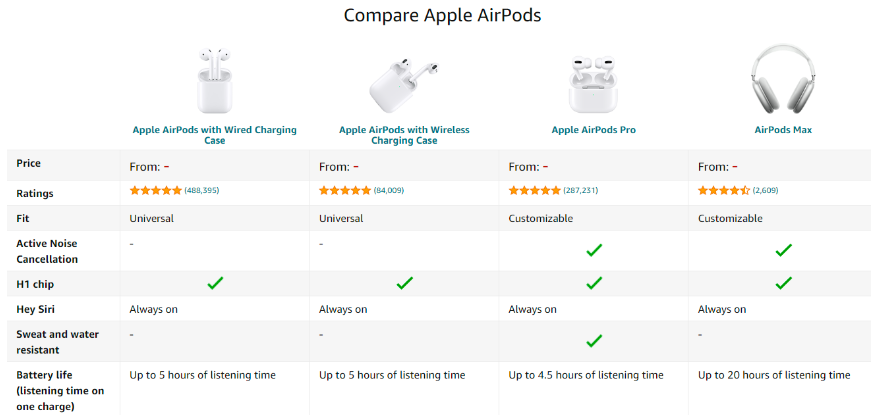The height and width of the screenshot is (415, 875).
Task: Open the 488,395 reviews count link
Action: [x=202, y=190]
